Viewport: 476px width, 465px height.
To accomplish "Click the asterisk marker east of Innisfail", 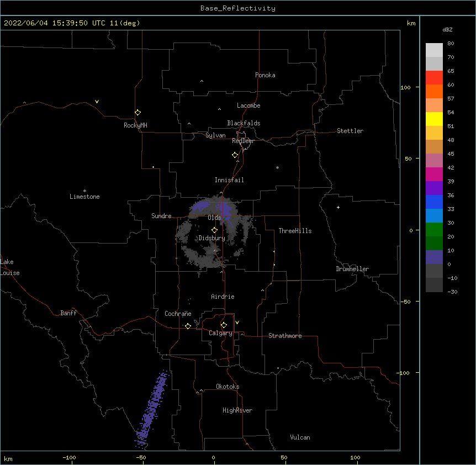I will pyautogui.click(x=277, y=167).
